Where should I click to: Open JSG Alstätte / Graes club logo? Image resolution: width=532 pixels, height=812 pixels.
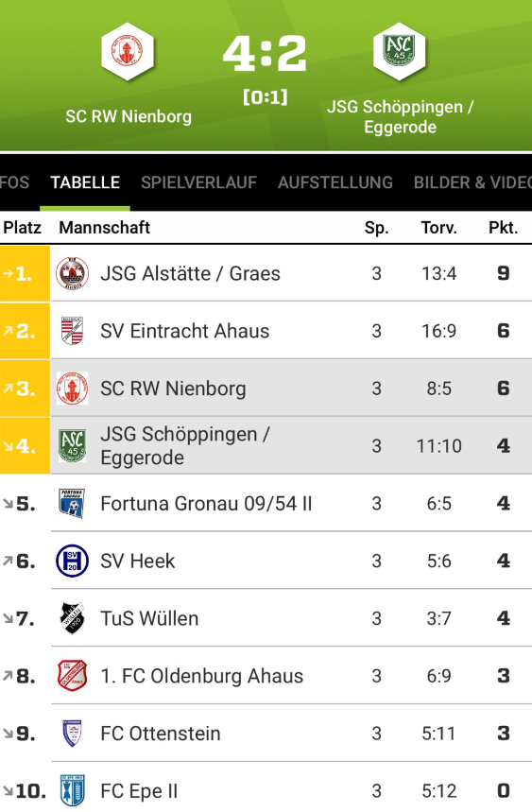(x=72, y=273)
